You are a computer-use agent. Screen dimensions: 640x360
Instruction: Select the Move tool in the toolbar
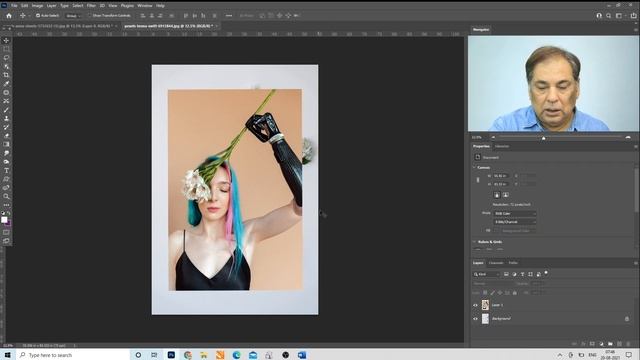pos(6,40)
